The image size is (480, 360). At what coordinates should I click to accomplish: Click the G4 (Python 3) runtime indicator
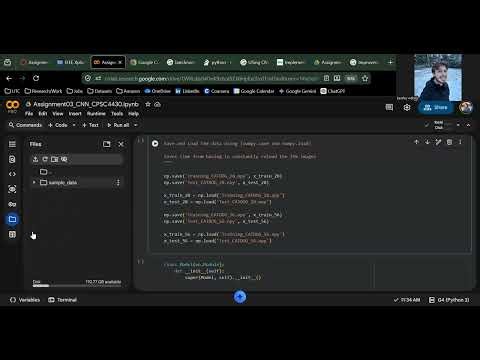(x=449, y=300)
